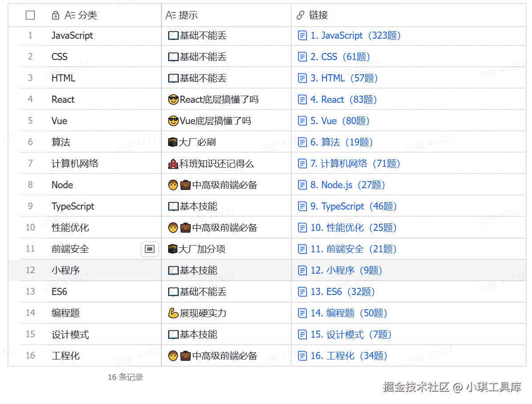Click the document icon before 4. React link

pyautogui.click(x=302, y=100)
